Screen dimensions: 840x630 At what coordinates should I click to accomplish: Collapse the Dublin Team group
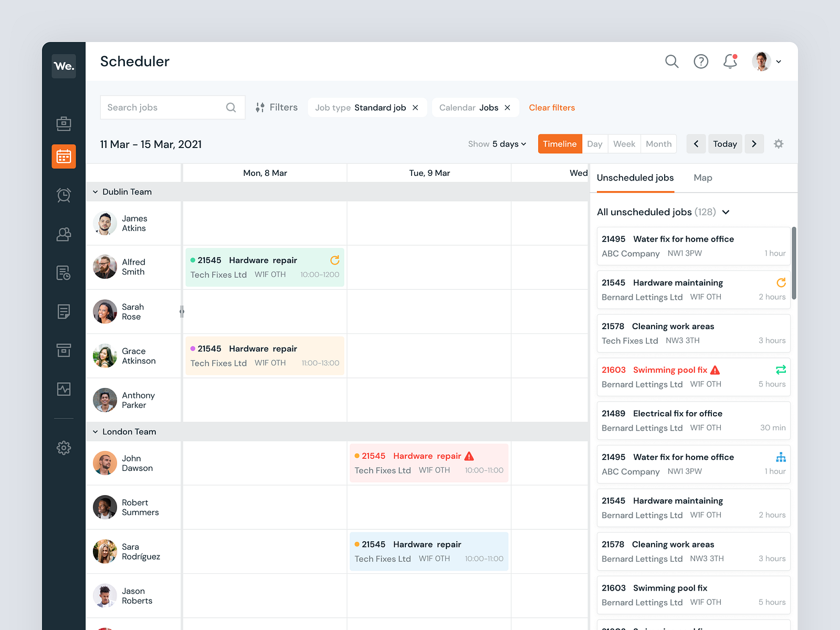(95, 192)
